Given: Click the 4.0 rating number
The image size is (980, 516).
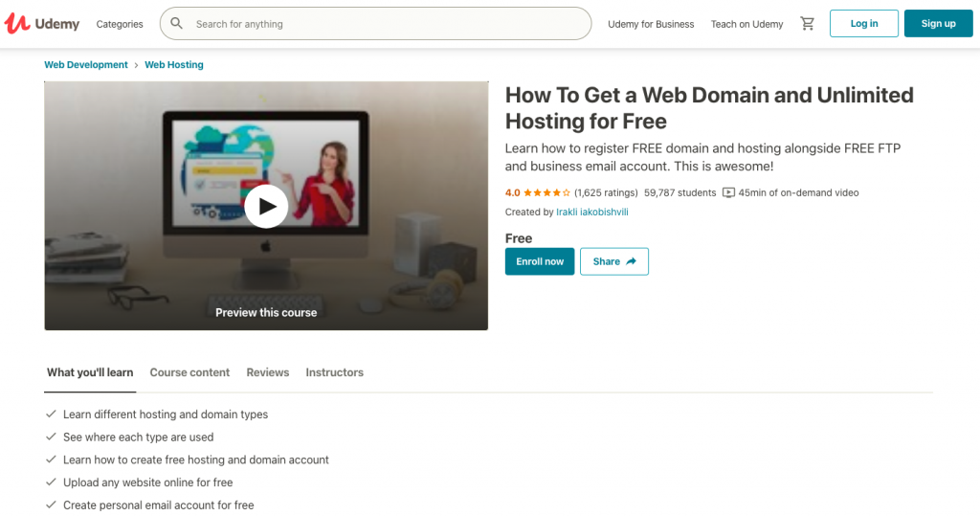Looking at the screenshot, I should [x=513, y=192].
